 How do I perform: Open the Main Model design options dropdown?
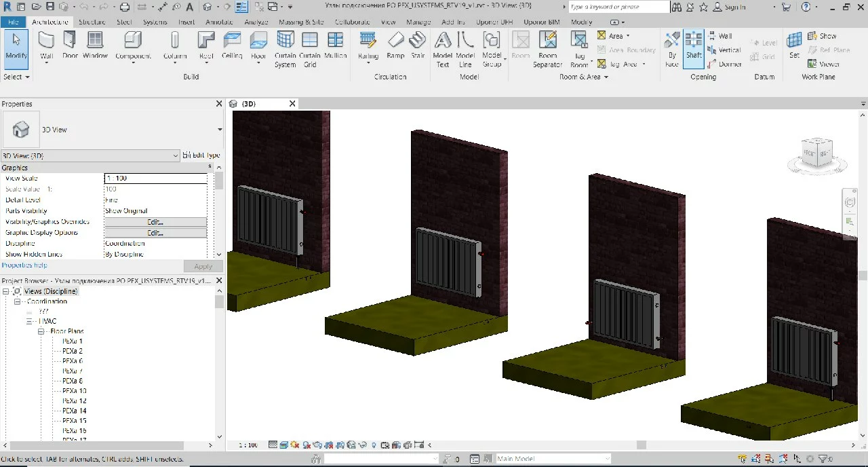coord(553,459)
